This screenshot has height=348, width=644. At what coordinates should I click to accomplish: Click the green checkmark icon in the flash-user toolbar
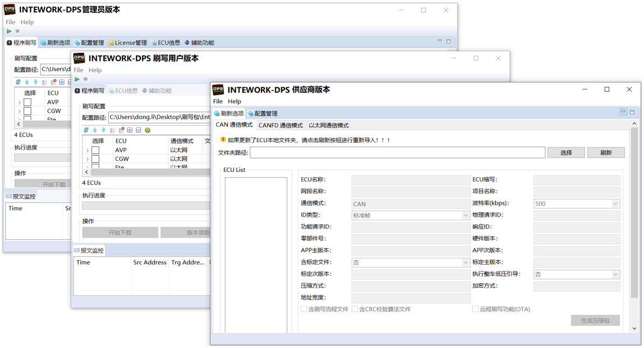point(147,130)
